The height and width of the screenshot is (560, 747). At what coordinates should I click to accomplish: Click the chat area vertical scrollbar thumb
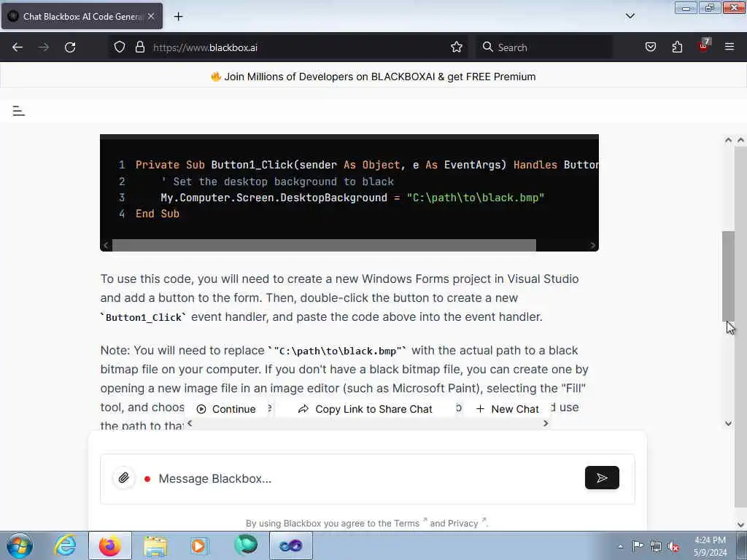(728, 276)
